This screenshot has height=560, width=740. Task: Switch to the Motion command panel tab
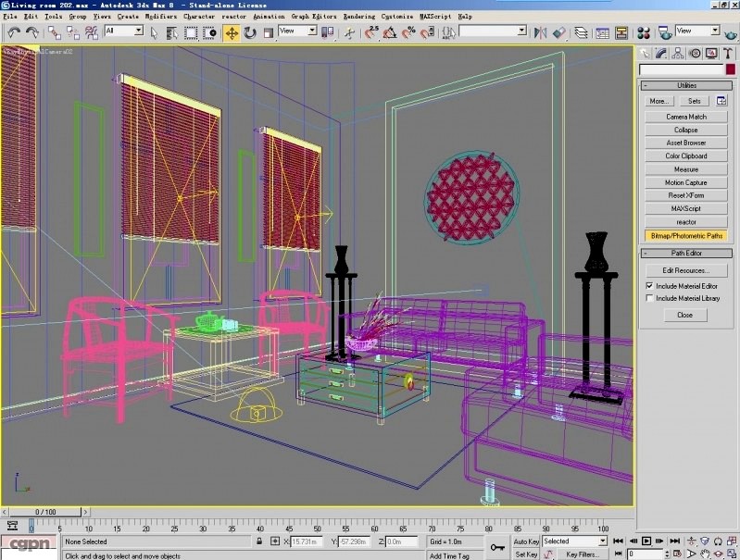695,54
